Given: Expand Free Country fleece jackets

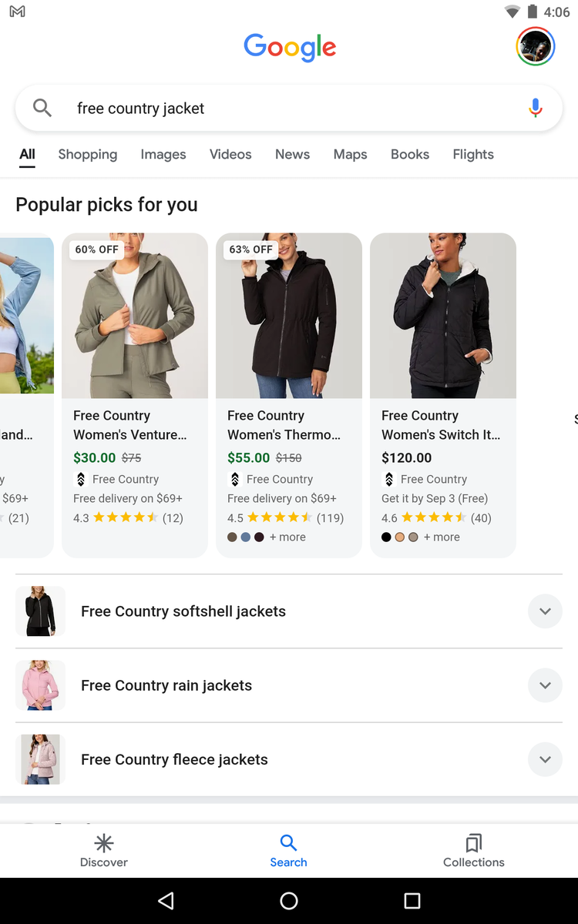Looking at the screenshot, I should [x=289, y=759].
